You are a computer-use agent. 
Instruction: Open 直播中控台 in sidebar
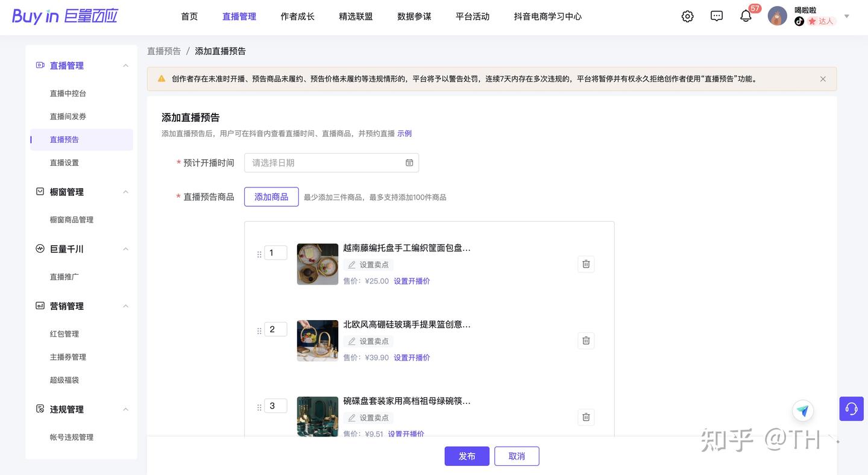(x=68, y=93)
